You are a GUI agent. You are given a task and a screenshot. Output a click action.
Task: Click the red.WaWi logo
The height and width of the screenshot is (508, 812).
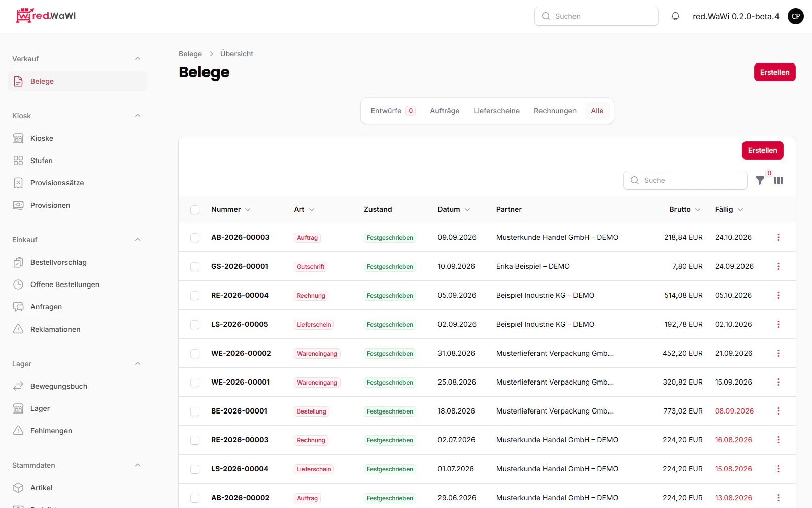coord(46,16)
